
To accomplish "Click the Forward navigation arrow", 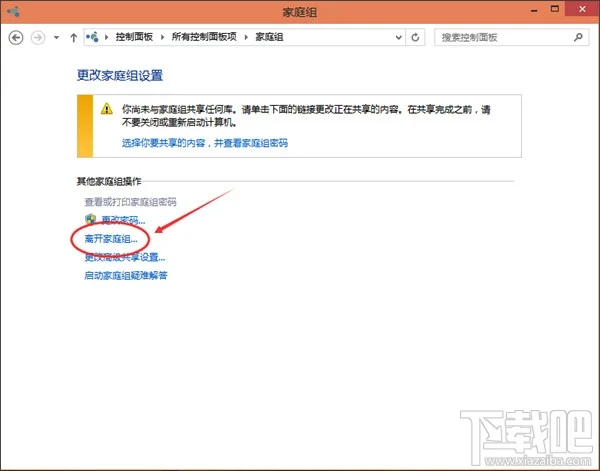I will coord(38,37).
